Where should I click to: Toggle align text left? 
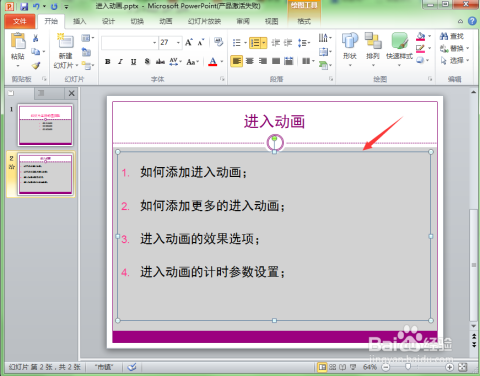236,61
